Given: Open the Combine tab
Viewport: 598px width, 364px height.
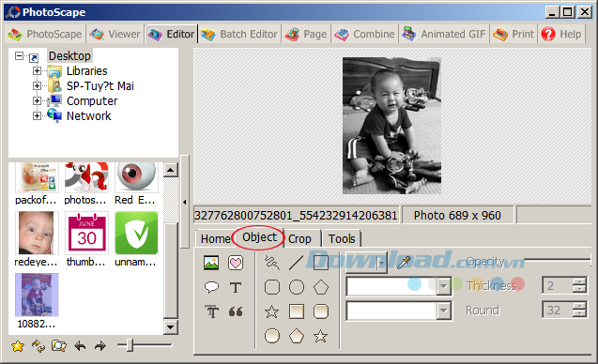Looking at the screenshot, I should click(x=364, y=35).
